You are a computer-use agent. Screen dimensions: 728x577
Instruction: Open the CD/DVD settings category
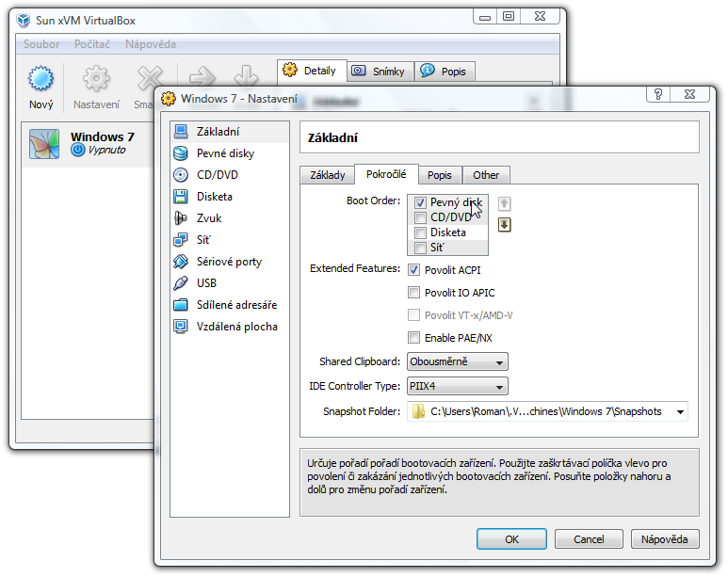click(x=230, y=175)
